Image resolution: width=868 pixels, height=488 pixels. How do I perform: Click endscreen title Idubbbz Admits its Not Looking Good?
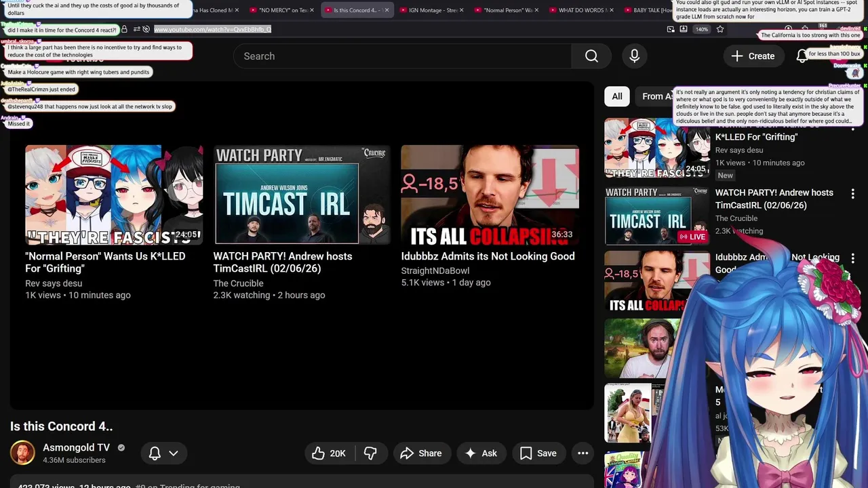pos(488,256)
